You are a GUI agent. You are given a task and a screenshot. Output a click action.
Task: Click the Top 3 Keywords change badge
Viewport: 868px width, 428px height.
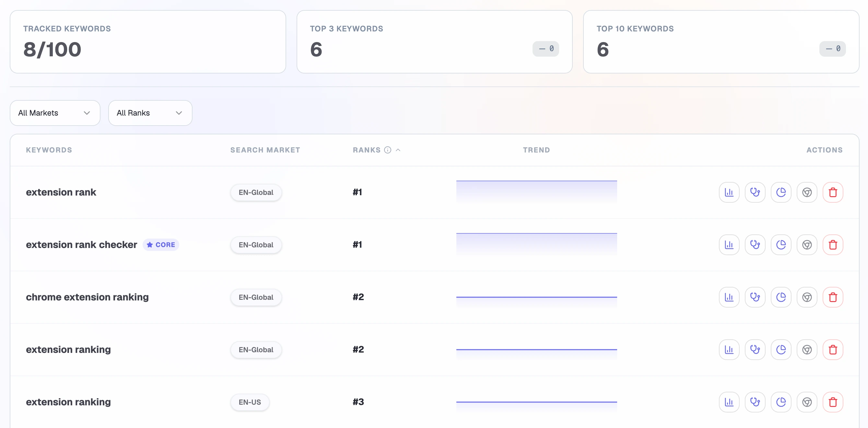(x=545, y=49)
